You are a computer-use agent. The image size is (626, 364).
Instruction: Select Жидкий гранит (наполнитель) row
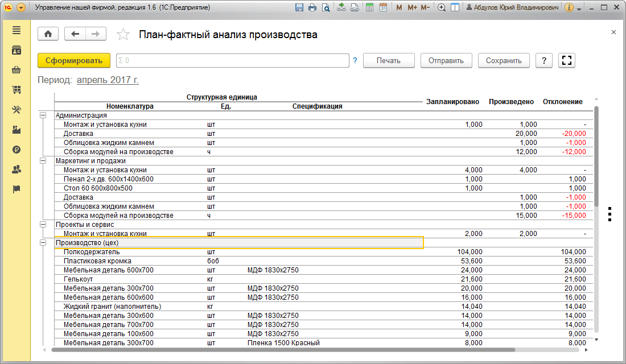pos(324,307)
